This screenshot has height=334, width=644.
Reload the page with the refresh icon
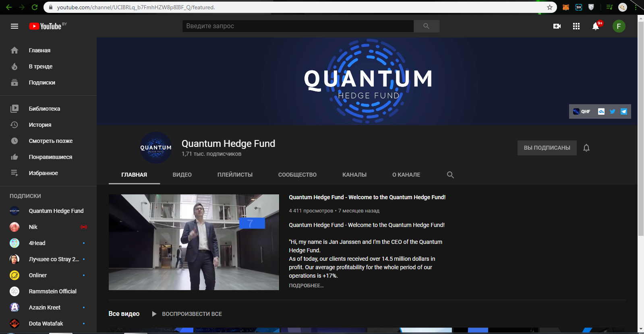pyautogui.click(x=35, y=7)
